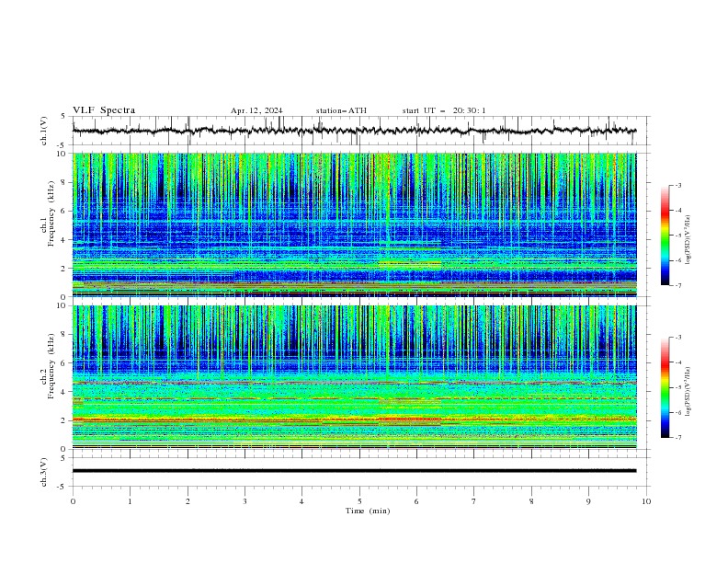Click the red 2 kHz burst in the ch.2 spectrogram
728x563 pixels.
pos(410,419)
